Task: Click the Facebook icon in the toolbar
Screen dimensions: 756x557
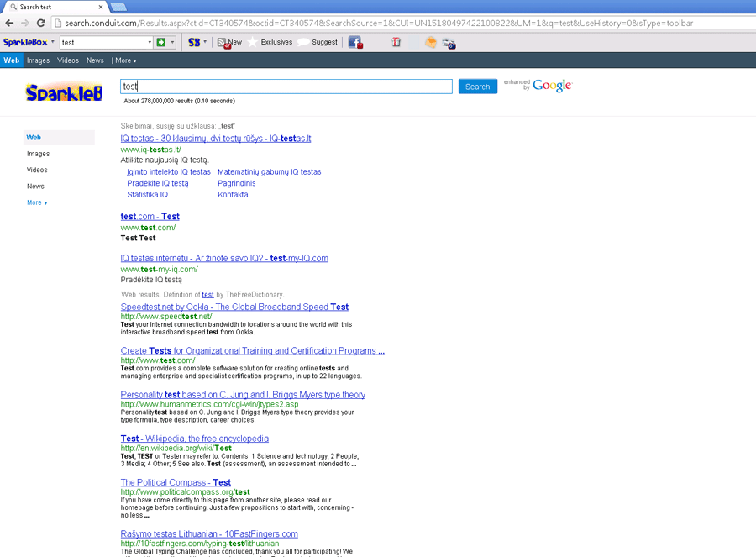Action: point(354,42)
